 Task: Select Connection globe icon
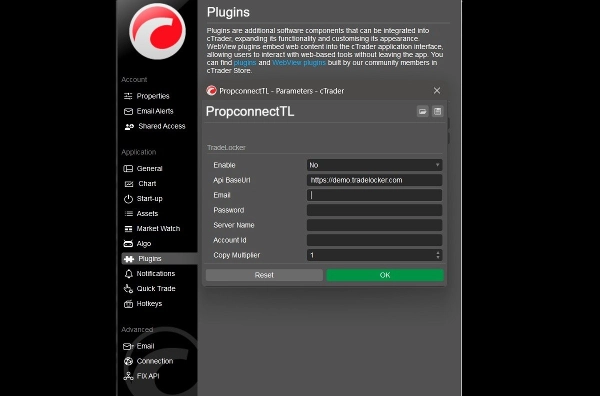[x=128, y=361]
